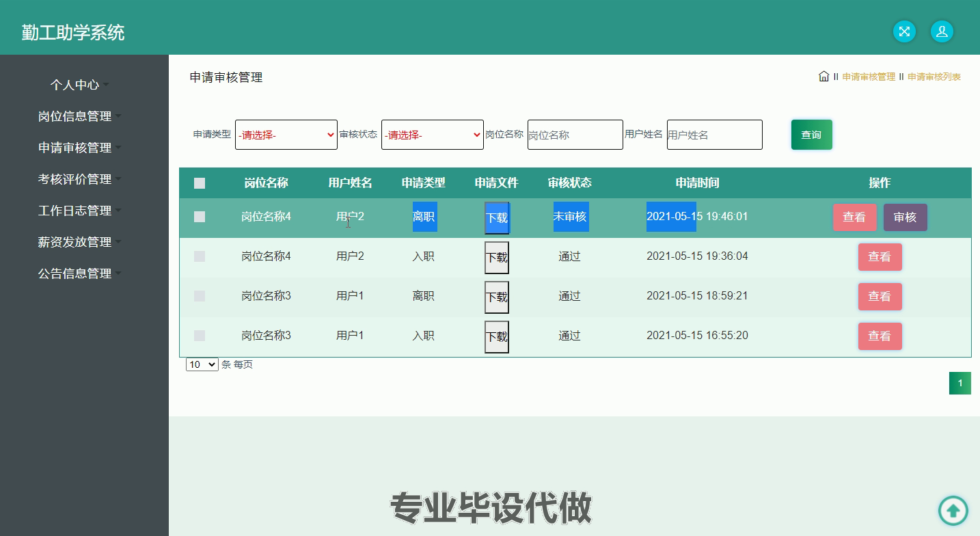Click the 查询 search button
The width and height of the screenshot is (980, 536).
coord(812,135)
